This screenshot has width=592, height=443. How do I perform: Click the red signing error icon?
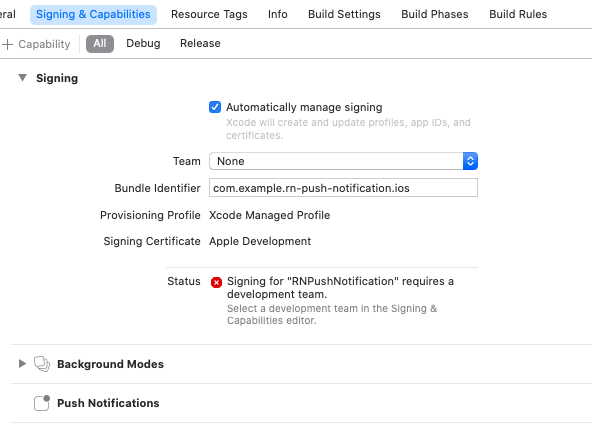(x=216, y=282)
